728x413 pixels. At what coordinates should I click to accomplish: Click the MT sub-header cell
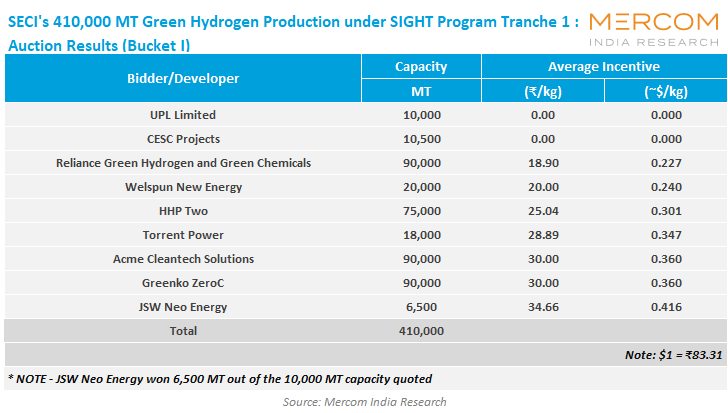421,91
